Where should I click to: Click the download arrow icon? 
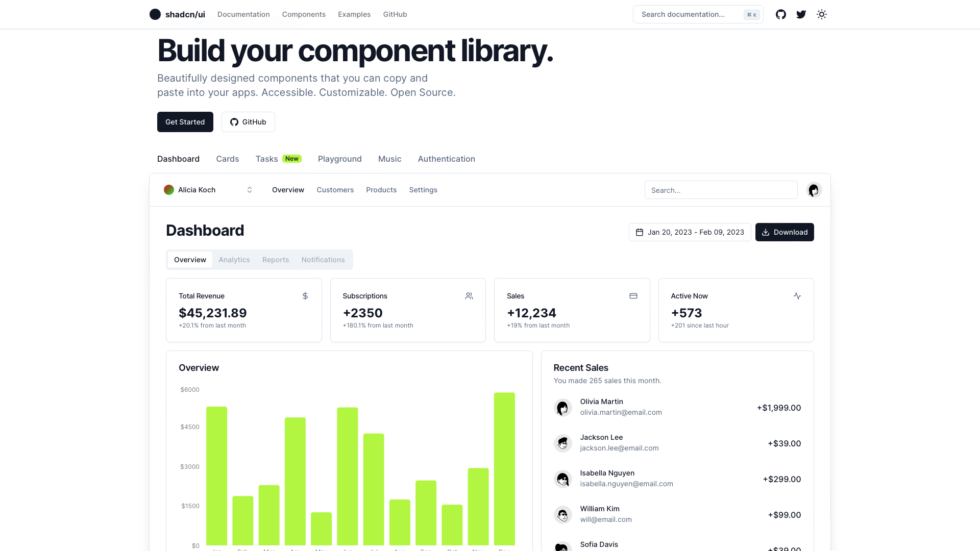[766, 232]
